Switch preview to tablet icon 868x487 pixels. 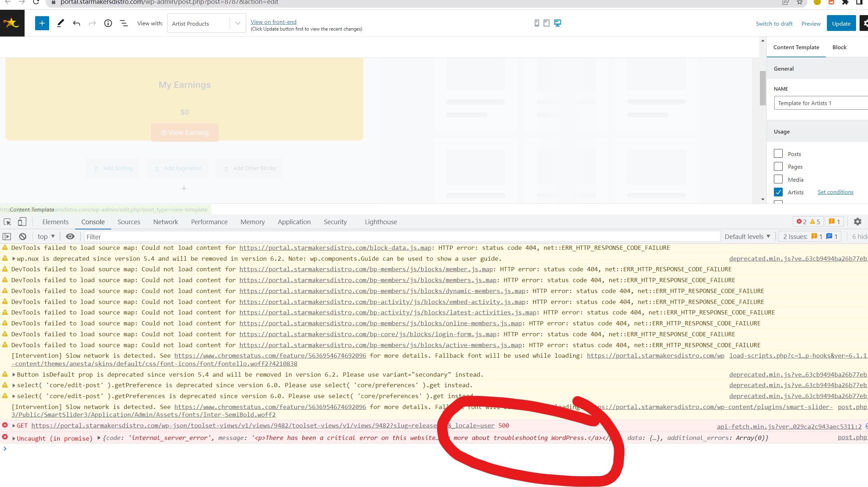click(x=546, y=23)
